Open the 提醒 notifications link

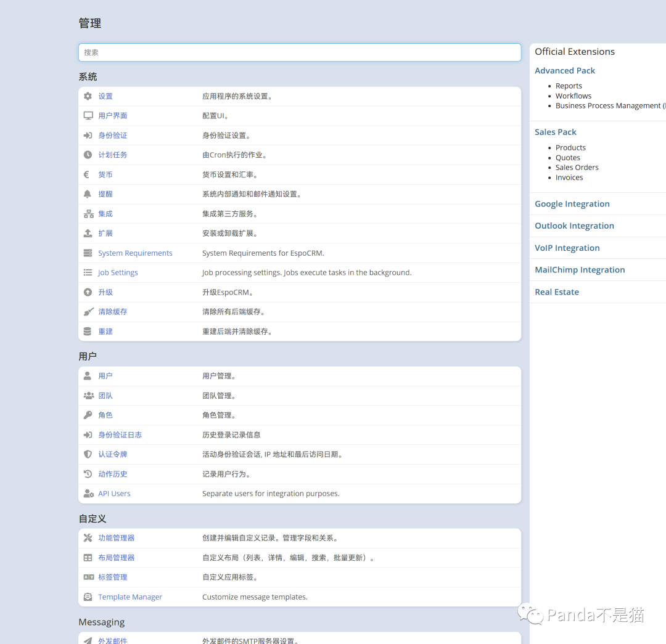(x=105, y=194)
